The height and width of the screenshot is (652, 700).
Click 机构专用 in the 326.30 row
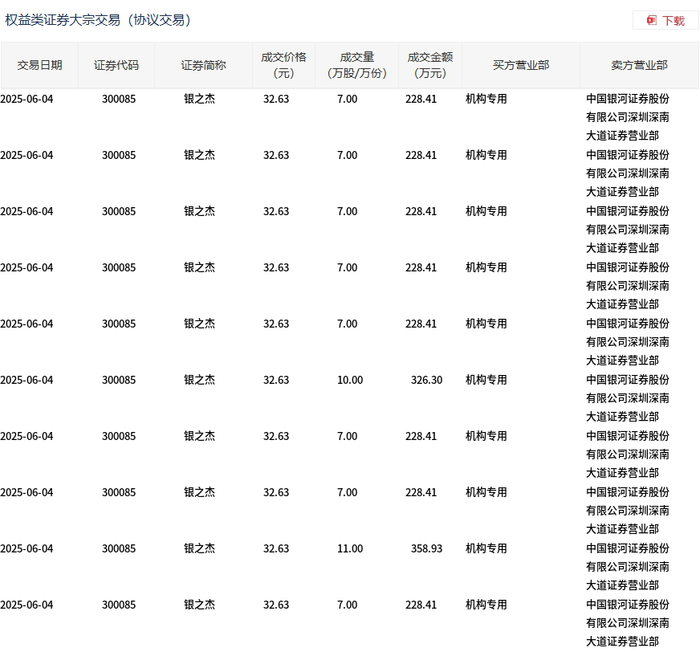[x=486, y=380]
